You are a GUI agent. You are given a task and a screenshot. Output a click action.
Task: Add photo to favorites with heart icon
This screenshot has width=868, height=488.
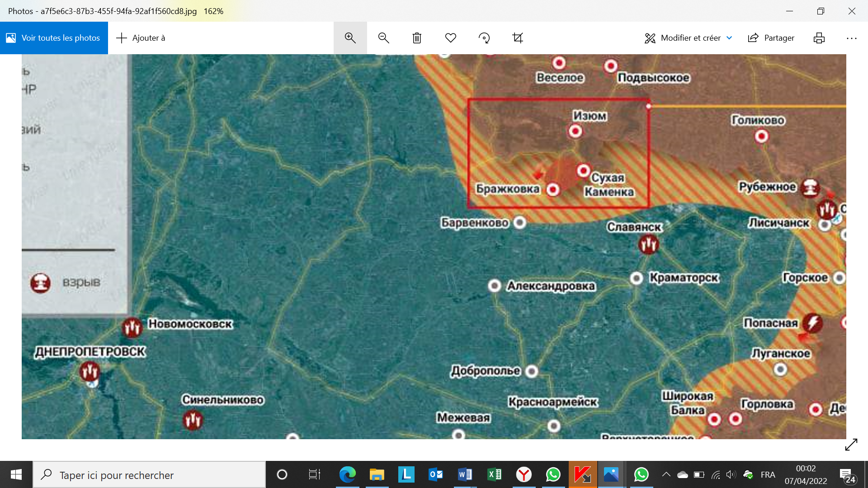[x=450, y=38]
